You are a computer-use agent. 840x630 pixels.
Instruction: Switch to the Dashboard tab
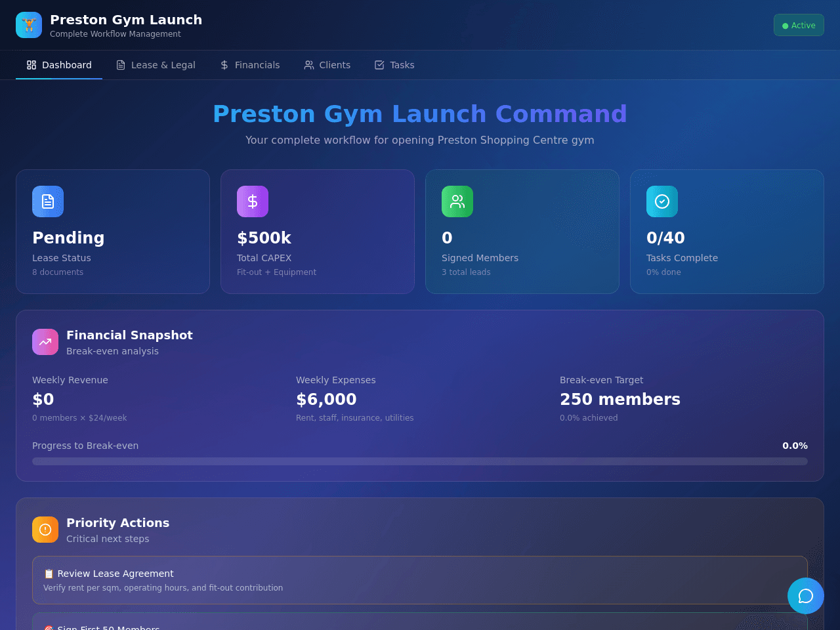[x=59, y=65]
